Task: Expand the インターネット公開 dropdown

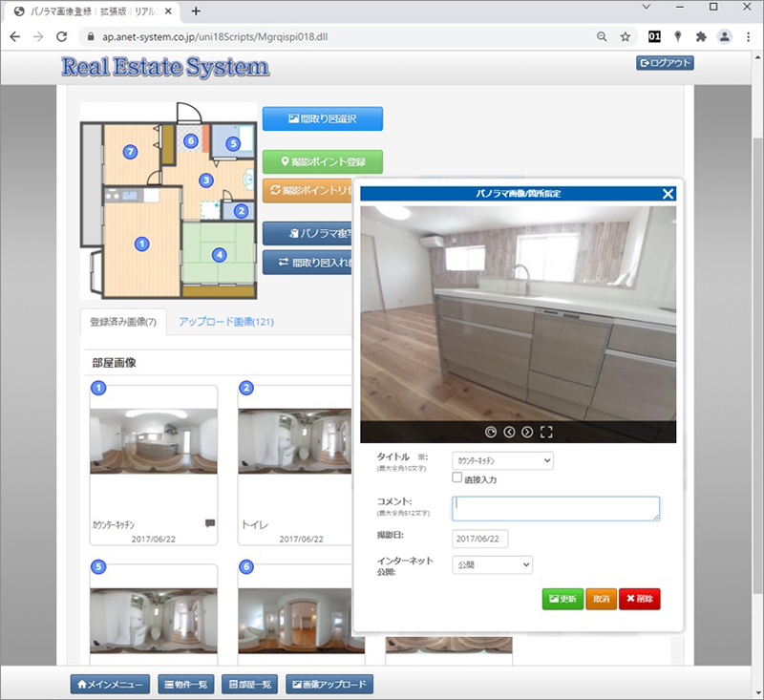Action: (492, 565)
